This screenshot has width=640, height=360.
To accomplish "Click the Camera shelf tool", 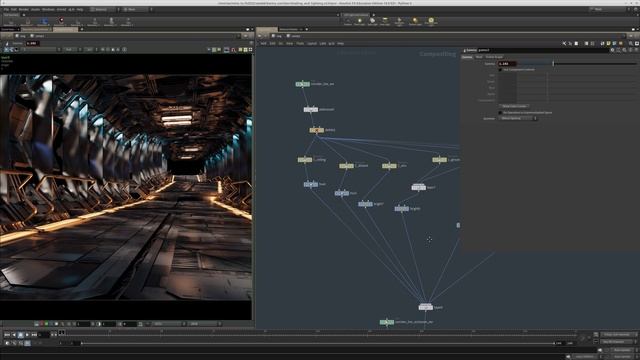I will click(x=348, y=21).
